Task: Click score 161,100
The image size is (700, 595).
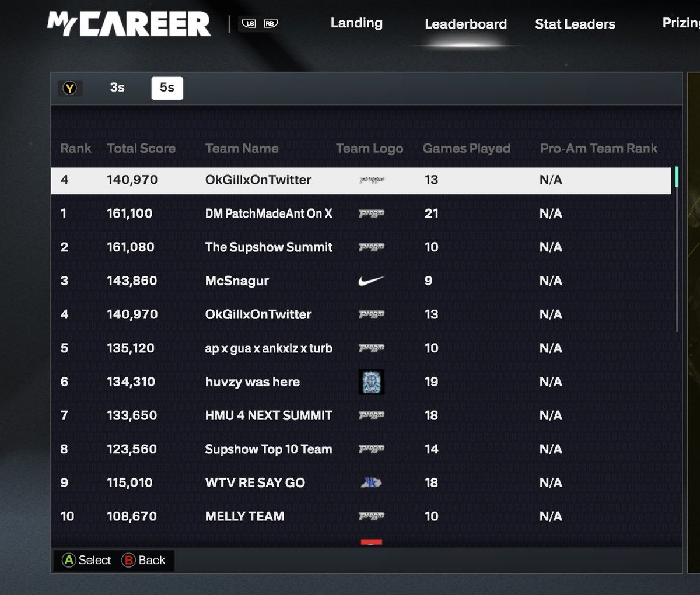Action: [x=129, y=213]
